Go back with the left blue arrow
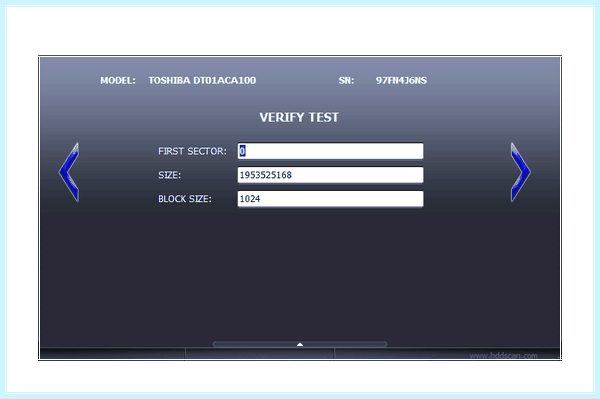The image size is (600, 399). click(69, 172)
